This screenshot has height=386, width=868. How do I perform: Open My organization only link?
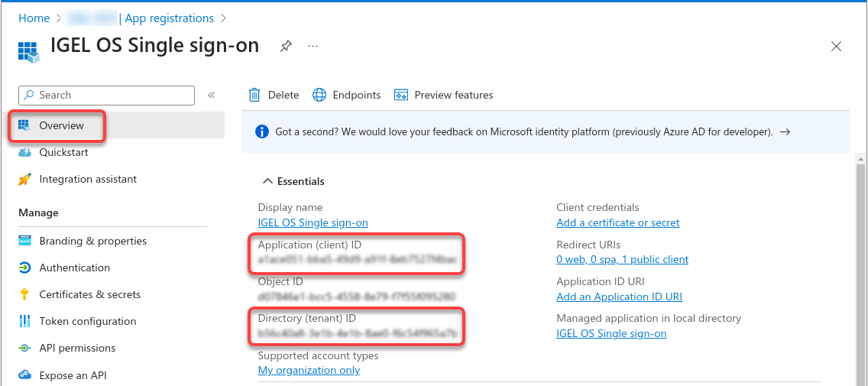[x=309, y=371]
